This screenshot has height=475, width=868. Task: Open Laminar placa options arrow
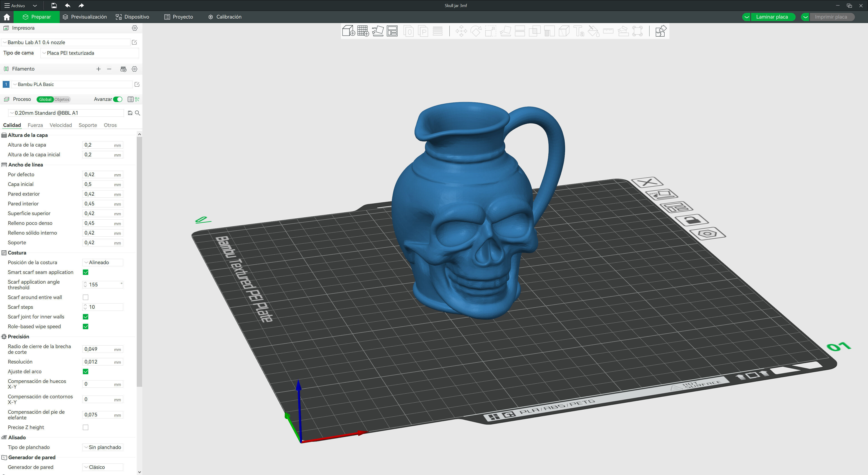(x=746, y=17)
